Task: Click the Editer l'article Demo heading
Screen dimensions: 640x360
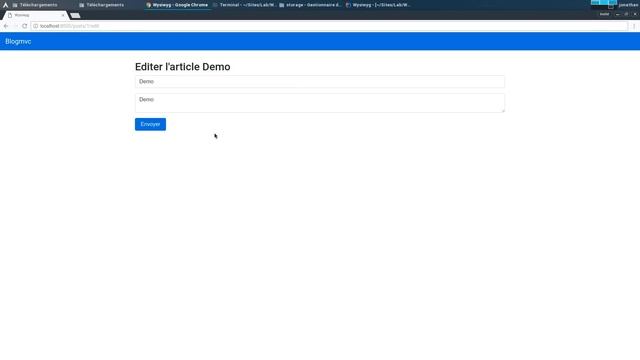Action: coord(182,67)
